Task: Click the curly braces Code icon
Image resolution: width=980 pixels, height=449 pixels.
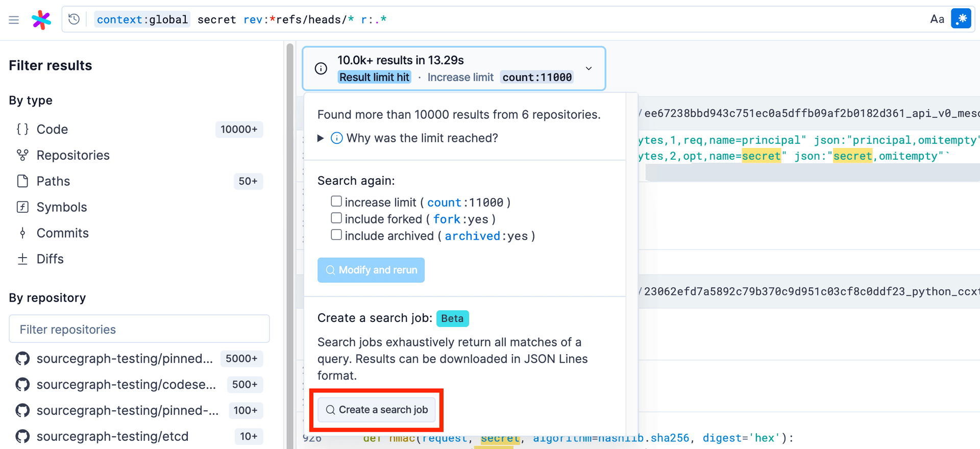Action: (x=22, y=129)
